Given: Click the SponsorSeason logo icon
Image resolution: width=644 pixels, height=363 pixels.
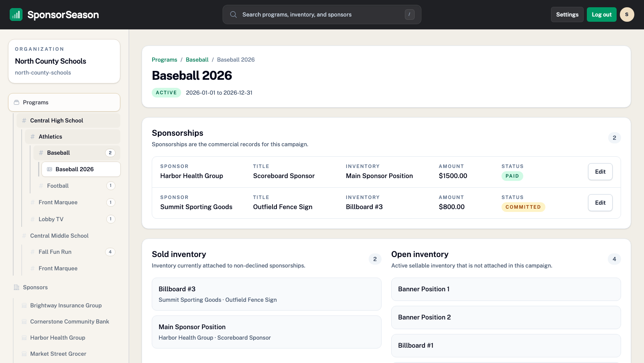Looking at the screenshot, I should point(16,15).
